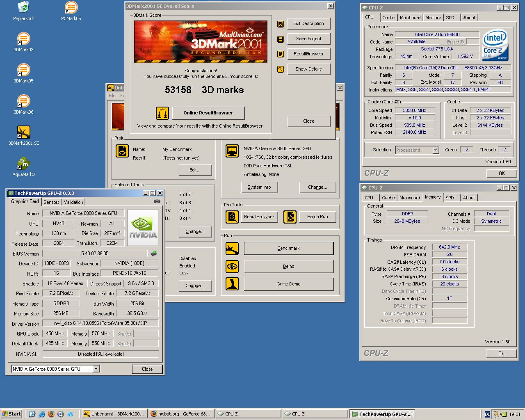The image size is (525, 420).
Task: Click the display settings Change... button
Action: coord(318,187)
